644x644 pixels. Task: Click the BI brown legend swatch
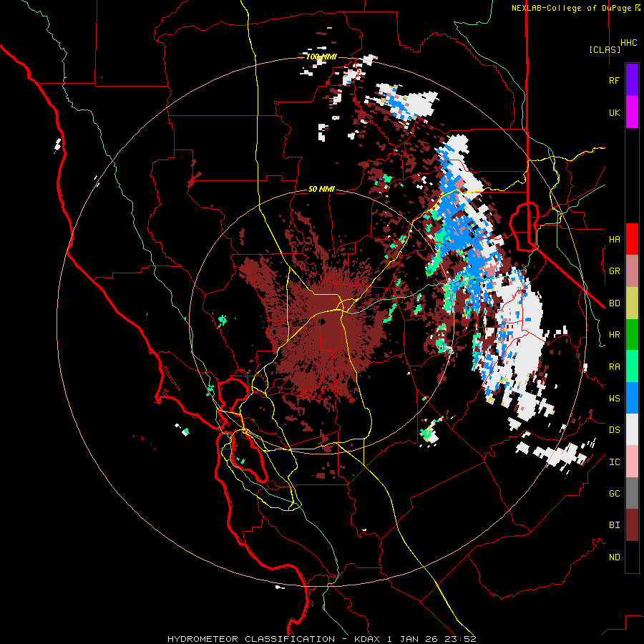coord(632,525)
